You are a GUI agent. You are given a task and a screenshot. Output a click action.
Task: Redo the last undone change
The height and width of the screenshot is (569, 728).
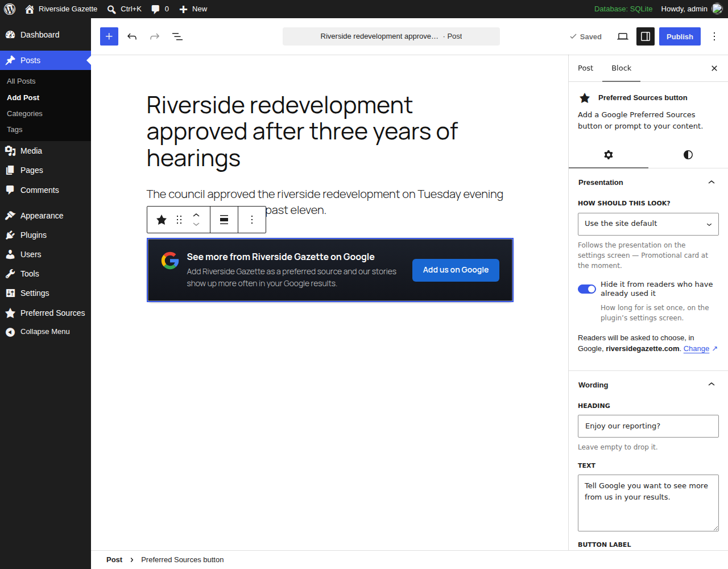[155, 36]
